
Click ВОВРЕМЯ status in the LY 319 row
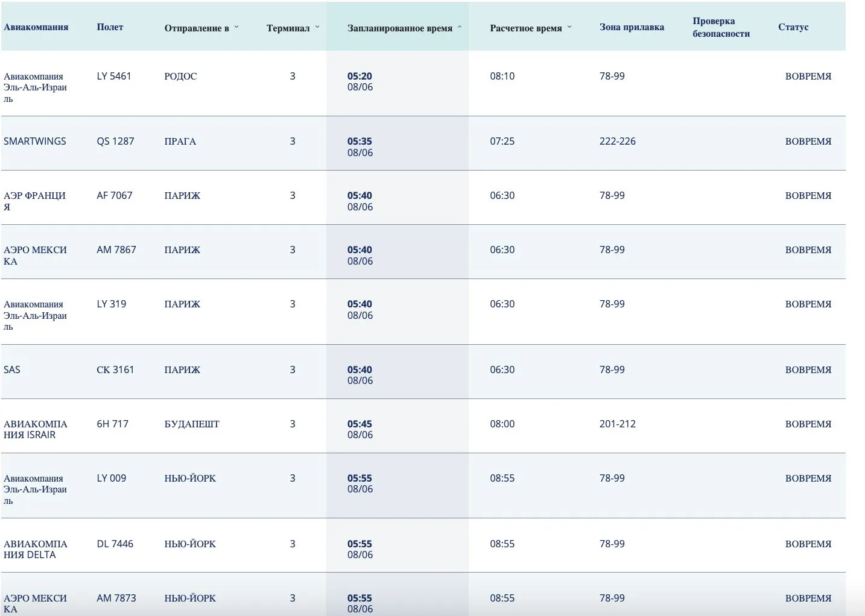click(x=808, y=304)
